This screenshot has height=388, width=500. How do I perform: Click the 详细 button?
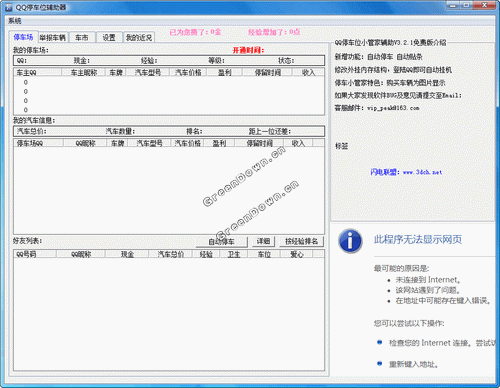(x=263, y=241)
